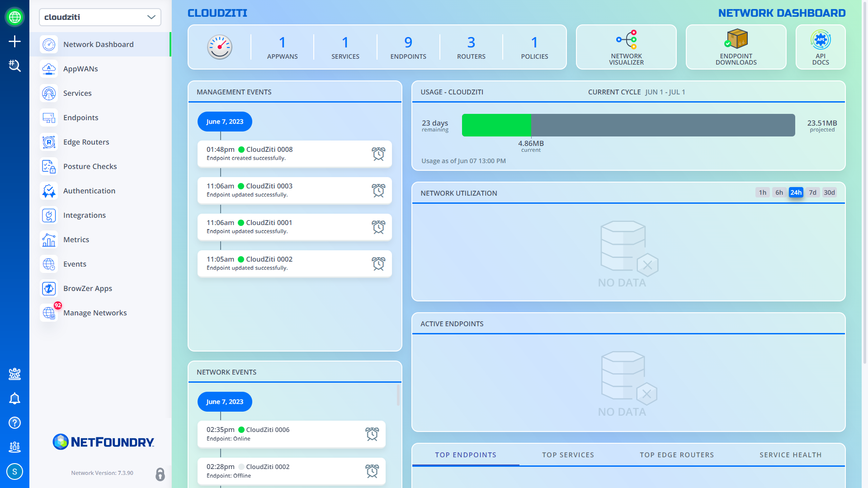Select the 7d utilization range
Viewport: 868px width, 488px height.
point(813,192)
